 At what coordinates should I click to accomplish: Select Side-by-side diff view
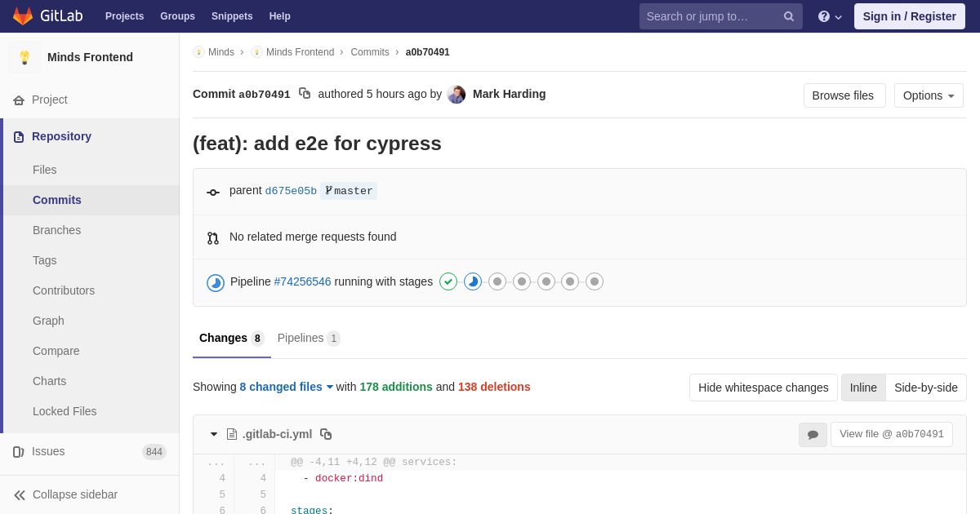[926, 388]
